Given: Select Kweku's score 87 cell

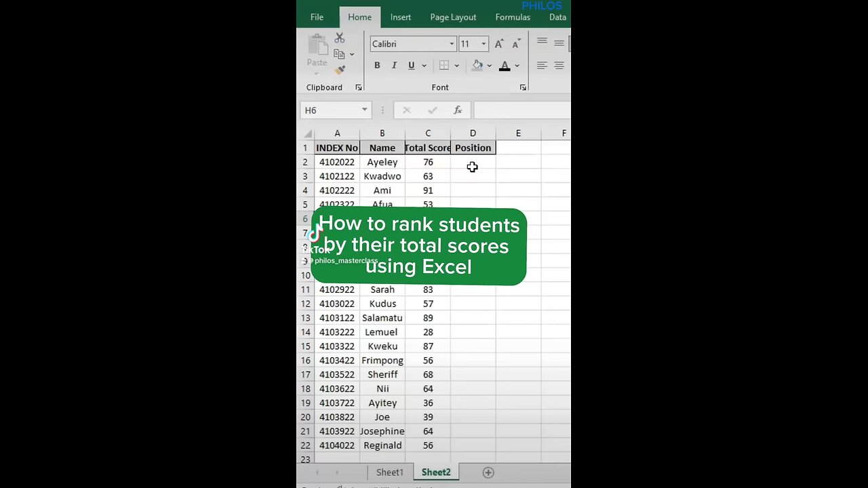Looking at the screenshot, I should [x=428, y=346].
